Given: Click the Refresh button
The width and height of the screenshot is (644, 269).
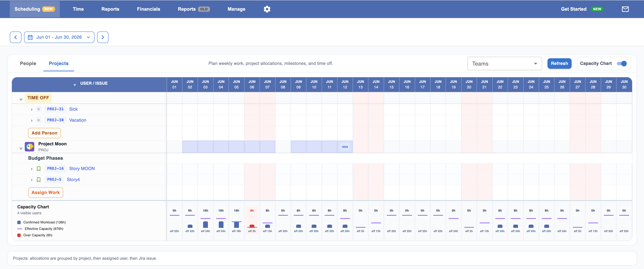Looking at the screenshot, I should [x=559, y=64].
